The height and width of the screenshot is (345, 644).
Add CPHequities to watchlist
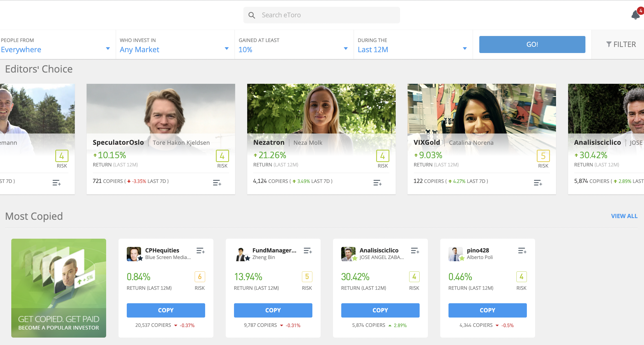pos(200,251)
